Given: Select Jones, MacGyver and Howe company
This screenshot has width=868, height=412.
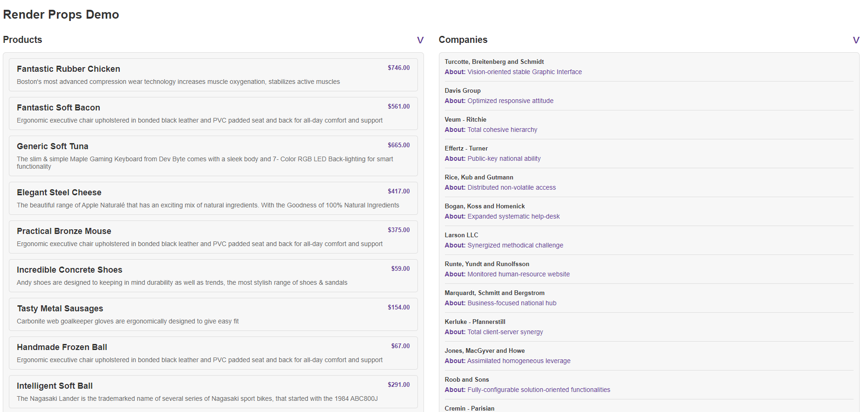Looking at the screenshot, I should [x=485, y=350].
